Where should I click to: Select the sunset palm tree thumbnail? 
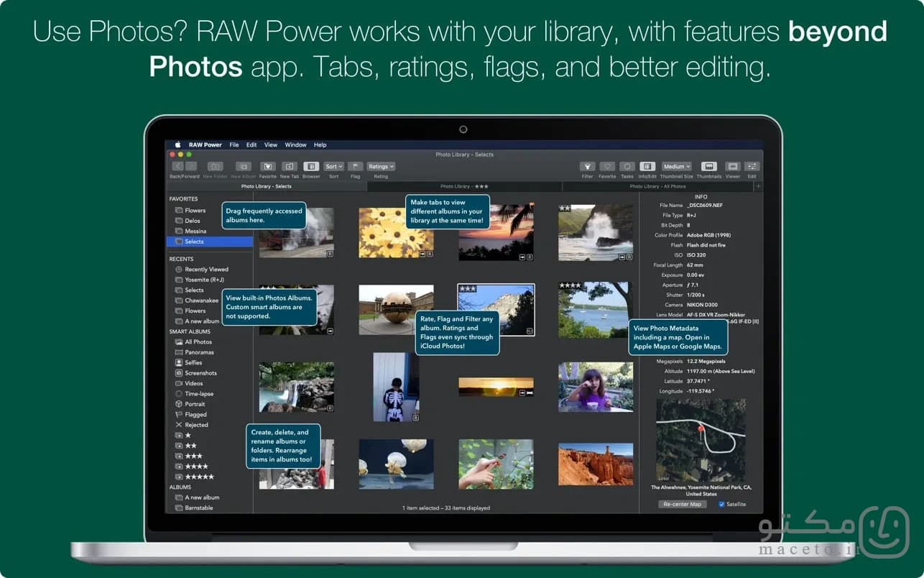(496, 232)
